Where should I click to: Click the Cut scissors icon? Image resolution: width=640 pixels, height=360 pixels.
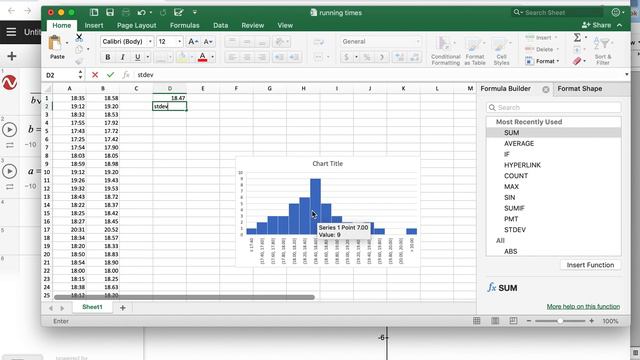[x=79, y=38]
